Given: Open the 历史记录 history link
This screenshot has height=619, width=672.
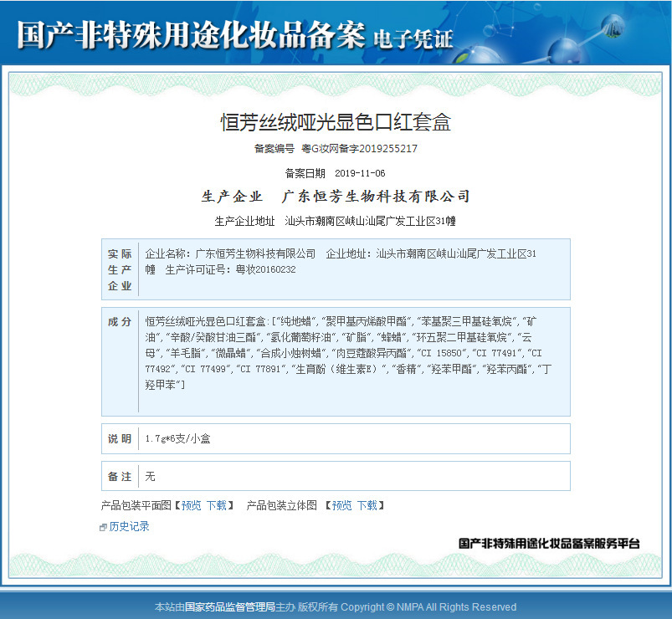Looking at the screenshot, I should (x=129, y=526).
